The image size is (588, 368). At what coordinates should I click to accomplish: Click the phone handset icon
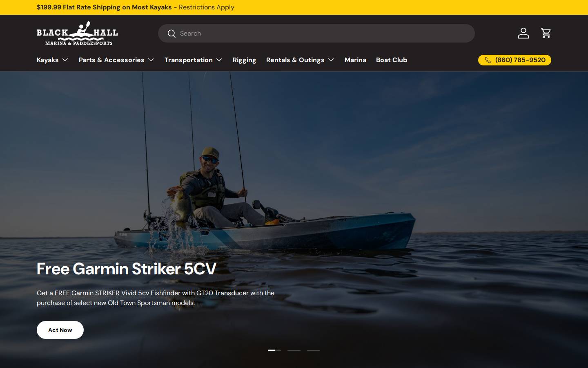tap(488, 60)
